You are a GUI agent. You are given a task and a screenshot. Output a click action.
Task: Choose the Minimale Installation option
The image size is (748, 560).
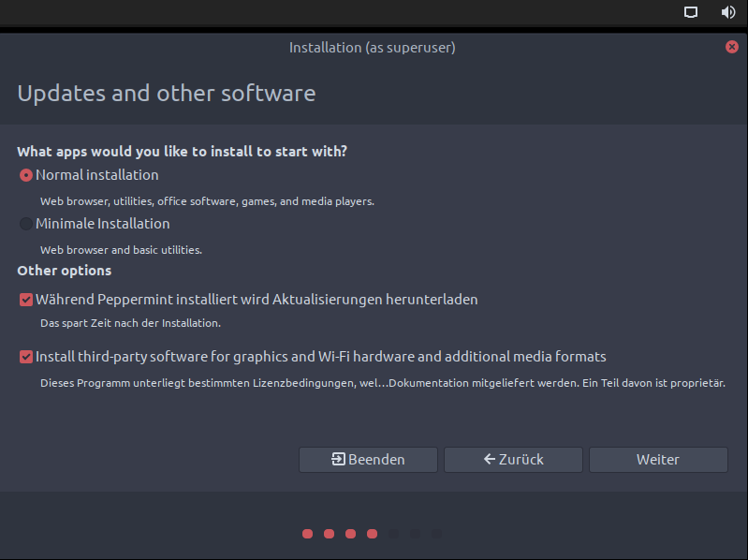[26, 224]
